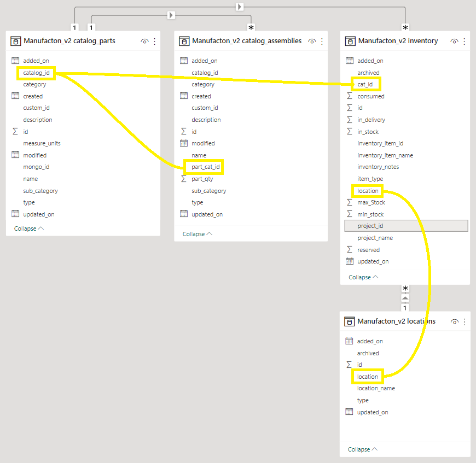Toggle visibility of the catalog_parts table
This screenshot has width=476, height=463.
point(144,41)
